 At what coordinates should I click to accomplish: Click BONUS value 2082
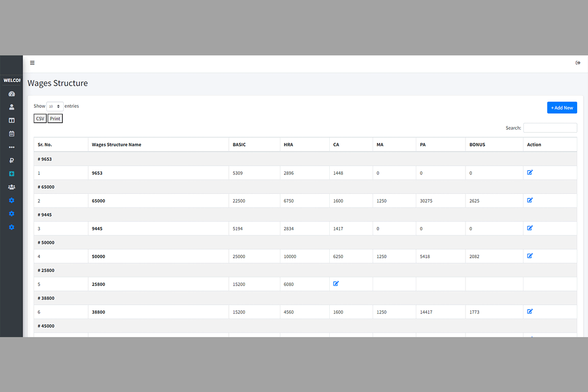click(x=474, y=256)
